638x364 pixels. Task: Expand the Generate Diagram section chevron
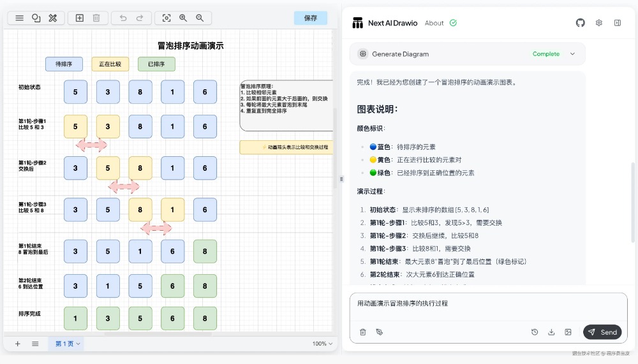pos(572,54)
